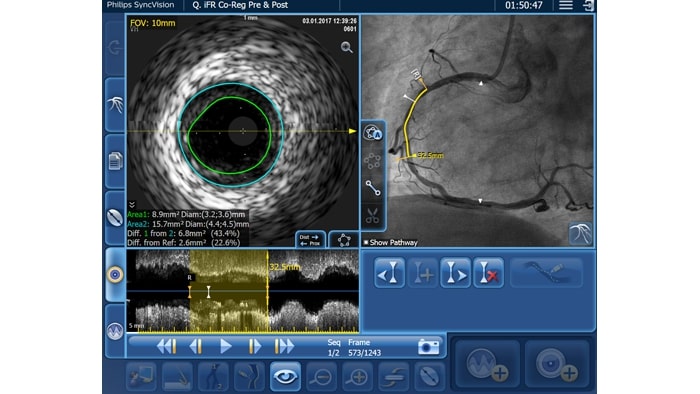Step forward one frame
This screenshot has height=394, width=700.
click(x=254, y=346)
